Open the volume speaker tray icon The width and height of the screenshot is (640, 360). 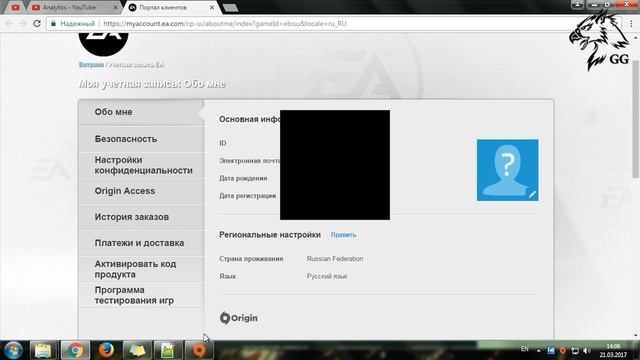pyautogui.click(x=587, y=351)
